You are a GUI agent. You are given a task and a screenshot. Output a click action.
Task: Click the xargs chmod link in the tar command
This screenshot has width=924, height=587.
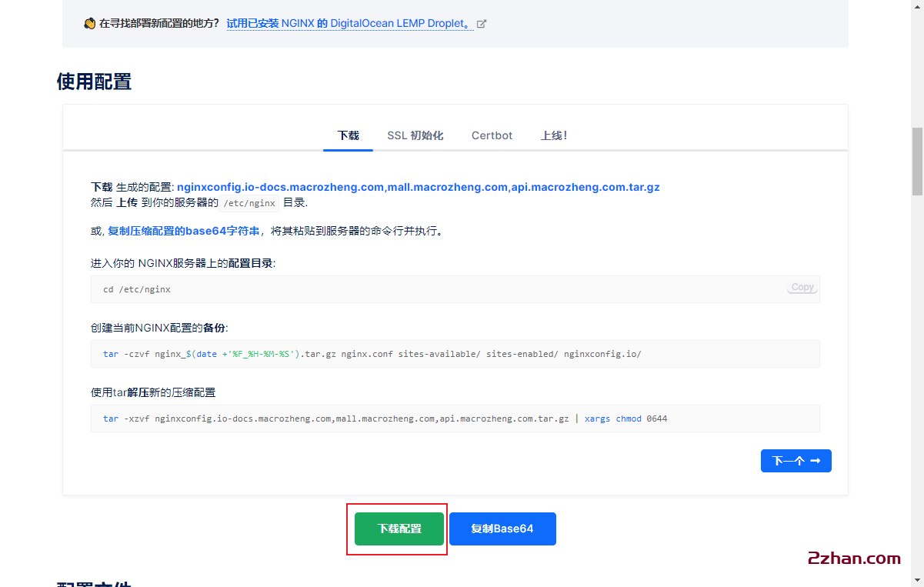point(613,418)
